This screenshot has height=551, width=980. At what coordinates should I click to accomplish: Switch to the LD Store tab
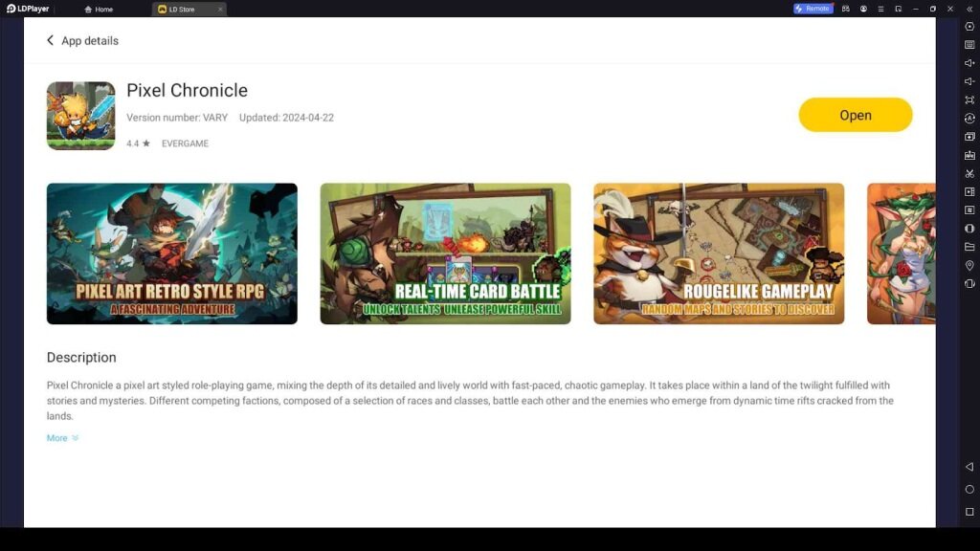[x=182, y=10]
